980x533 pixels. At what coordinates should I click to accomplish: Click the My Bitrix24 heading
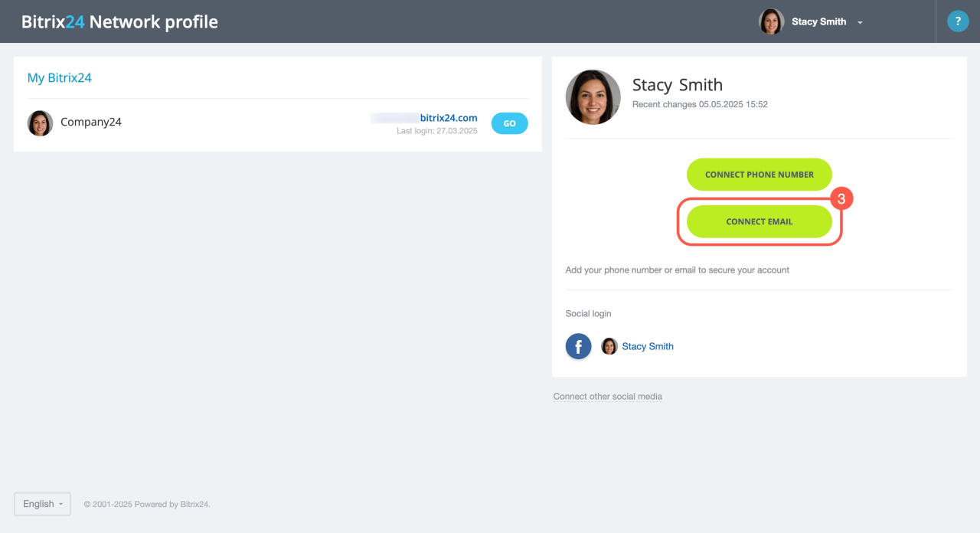[x=60, y=78]
